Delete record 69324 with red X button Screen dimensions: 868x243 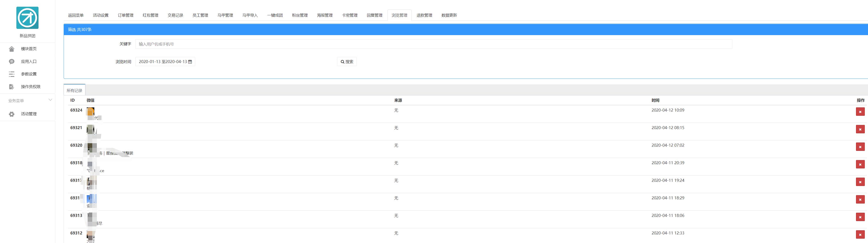pyautogui.click(x=860, y=112)
